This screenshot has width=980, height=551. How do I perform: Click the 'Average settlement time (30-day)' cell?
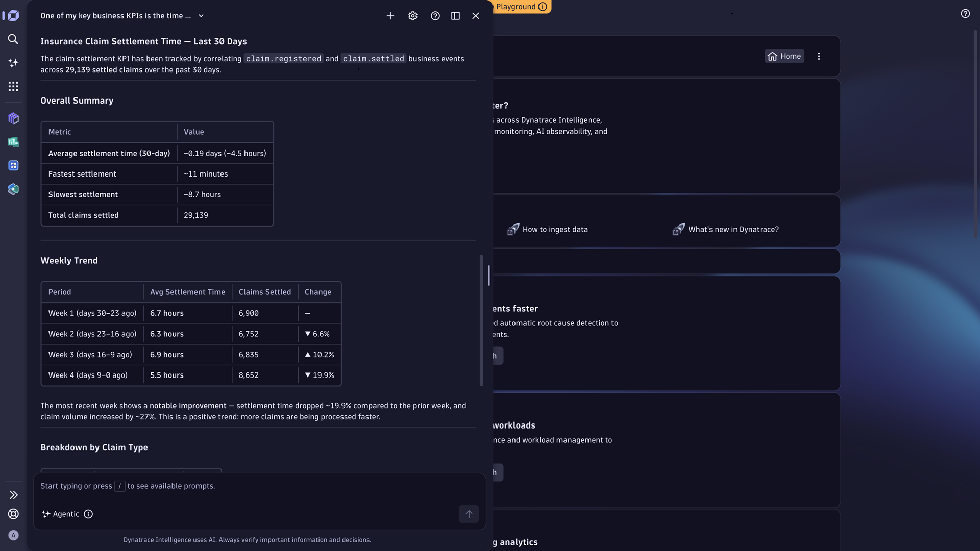[x=109, y=153]
